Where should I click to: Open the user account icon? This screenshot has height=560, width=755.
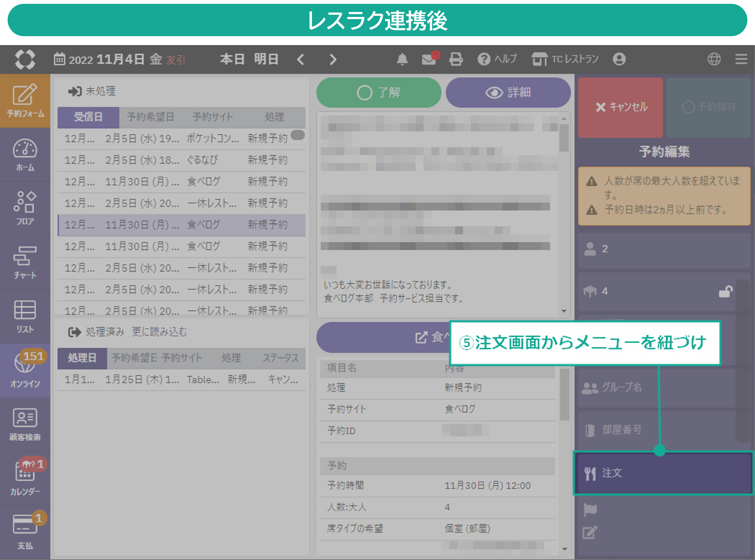pyautogui.click(x=619, y=59)
